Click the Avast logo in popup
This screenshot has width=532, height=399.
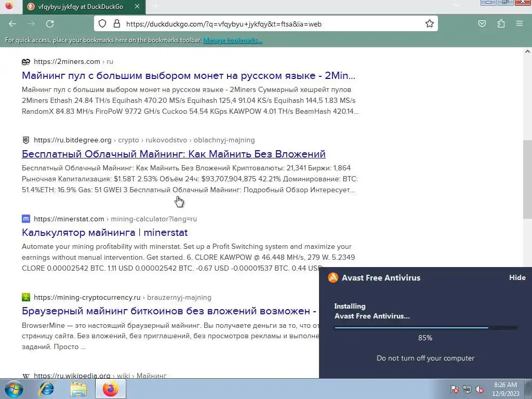point(333,277)
